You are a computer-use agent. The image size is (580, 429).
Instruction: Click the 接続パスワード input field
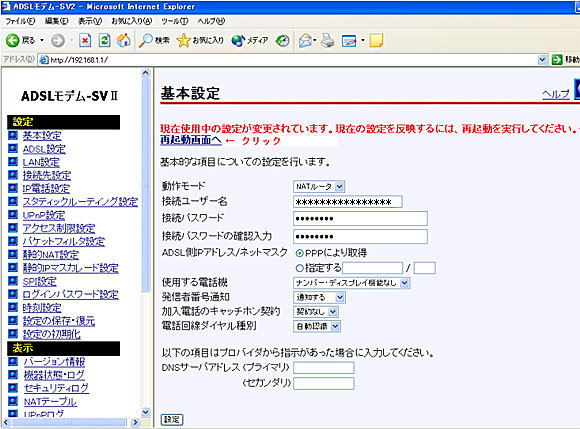point(360,219)
